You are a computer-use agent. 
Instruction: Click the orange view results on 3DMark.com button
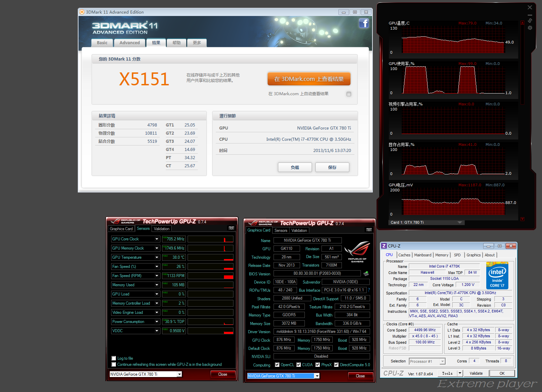[309, 79]
